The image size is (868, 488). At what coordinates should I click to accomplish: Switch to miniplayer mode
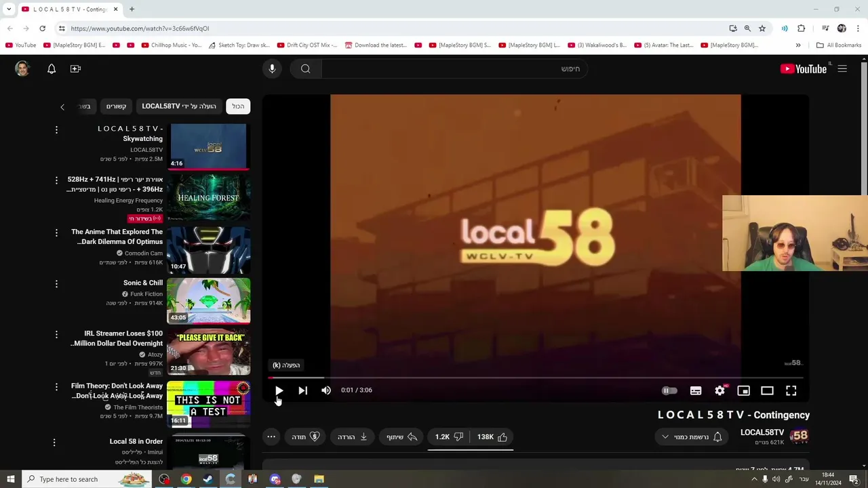point(743,390)
